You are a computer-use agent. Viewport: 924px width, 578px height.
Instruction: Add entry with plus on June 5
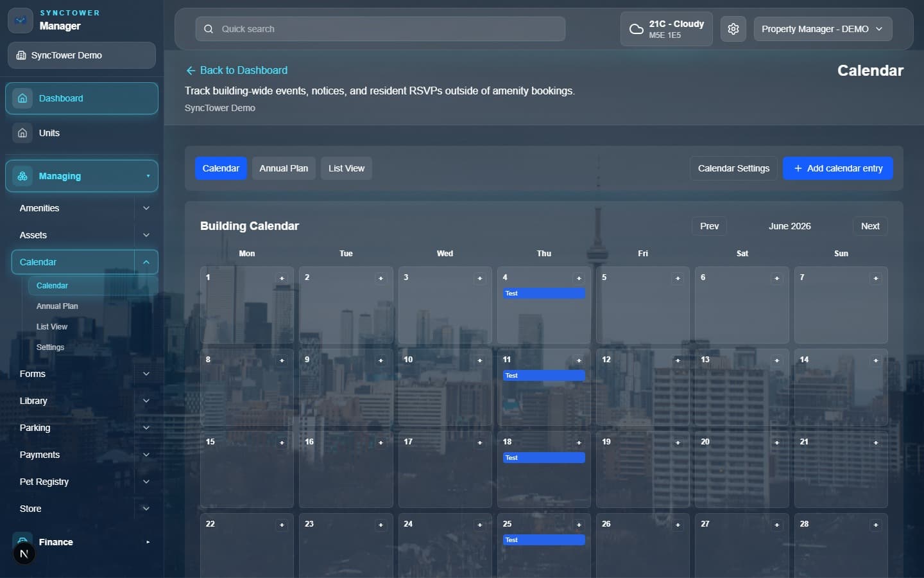click(x=678, y=278)
